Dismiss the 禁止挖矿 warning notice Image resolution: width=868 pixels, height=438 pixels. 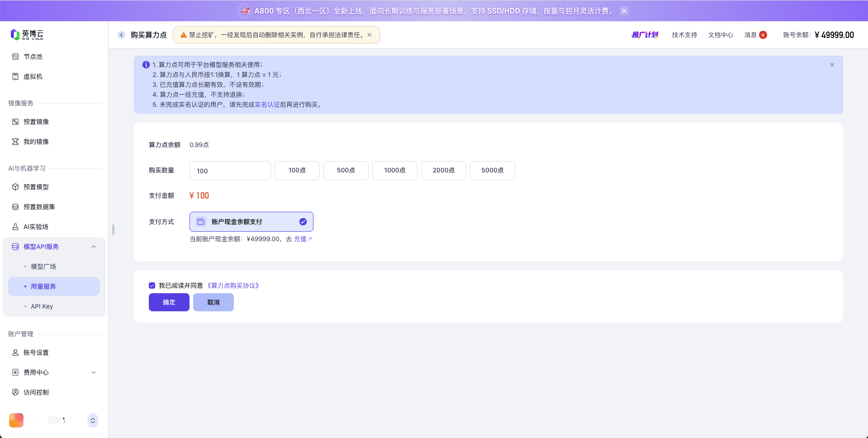pos(370,35)
